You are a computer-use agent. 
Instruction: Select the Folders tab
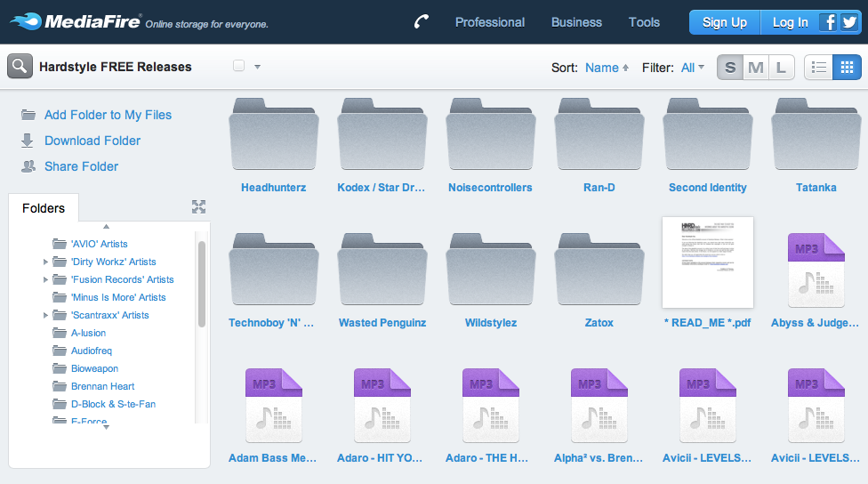(x=44, y=208)
